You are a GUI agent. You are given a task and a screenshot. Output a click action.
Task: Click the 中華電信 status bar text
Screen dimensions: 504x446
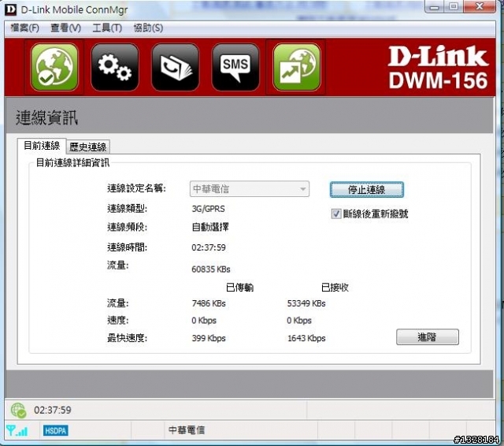pos(187,430)
